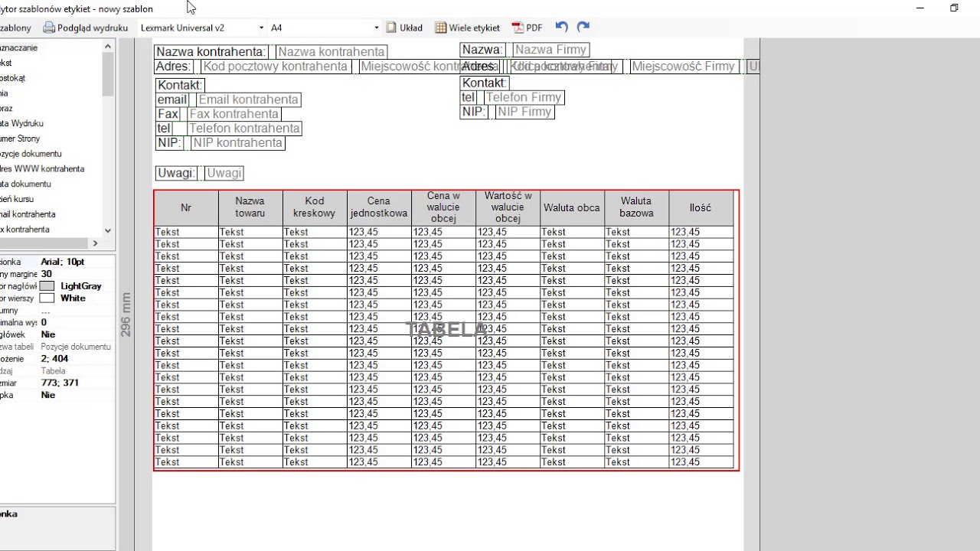Screen dimensions: 980x551
Task: Select the NIP Firmy field
Action: (x=524, y=112)
